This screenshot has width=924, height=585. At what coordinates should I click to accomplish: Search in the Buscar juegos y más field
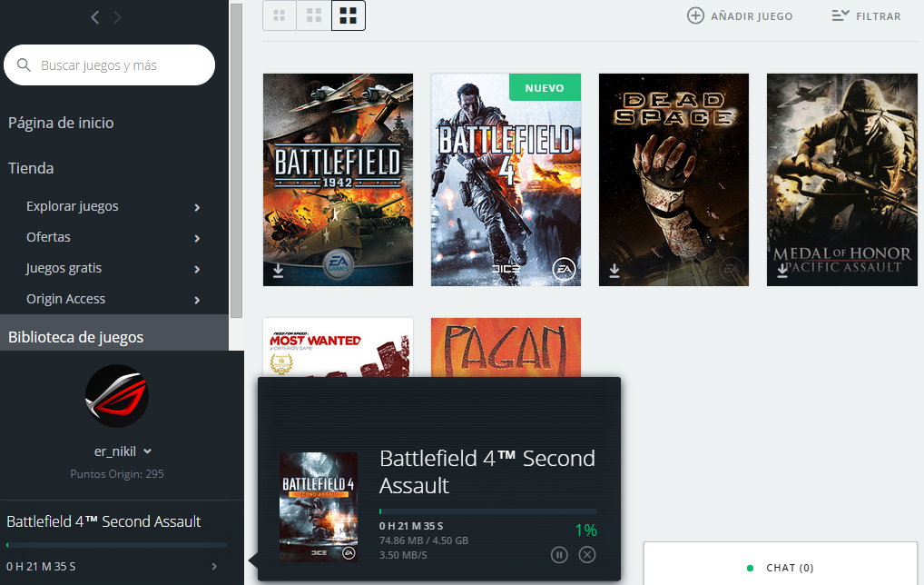[110, 64]
